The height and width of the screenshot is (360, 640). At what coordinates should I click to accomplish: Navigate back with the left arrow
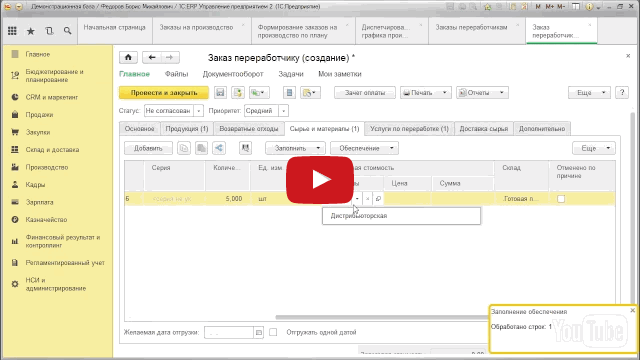152,58
